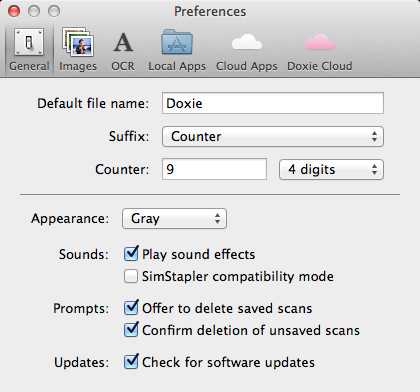Open the pink Doxie Cloud icon

[x=320, y=42]
